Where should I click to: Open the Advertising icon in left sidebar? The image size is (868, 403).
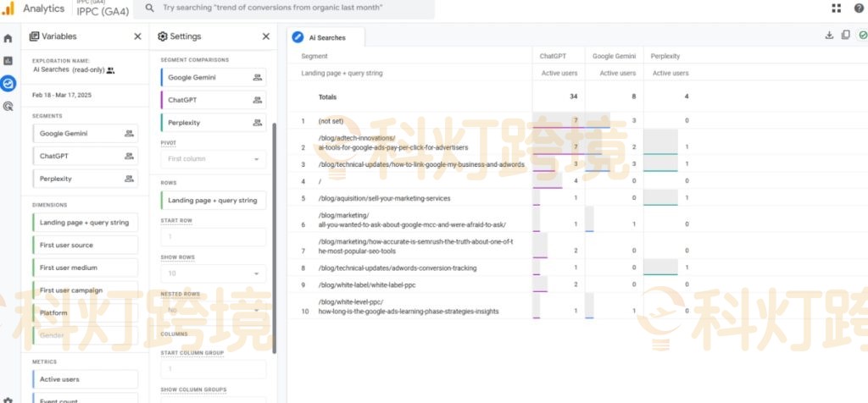coord(8,106)
